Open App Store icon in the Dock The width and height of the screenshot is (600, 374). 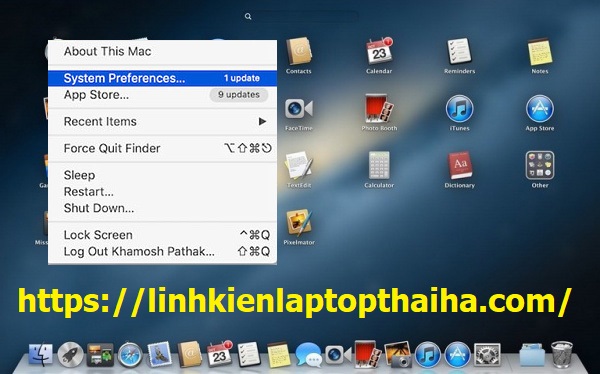tap(457, 355)
